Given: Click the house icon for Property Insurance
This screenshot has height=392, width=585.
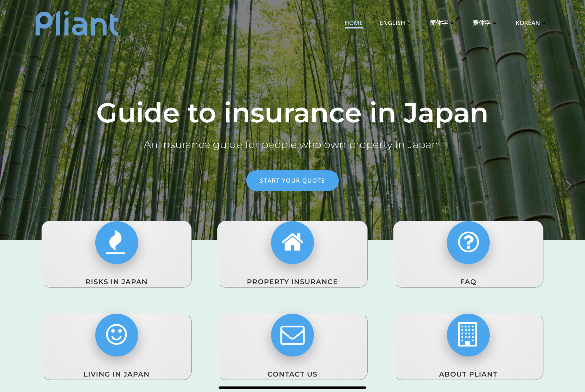Looking at the screenshot, I should [292, 242].
